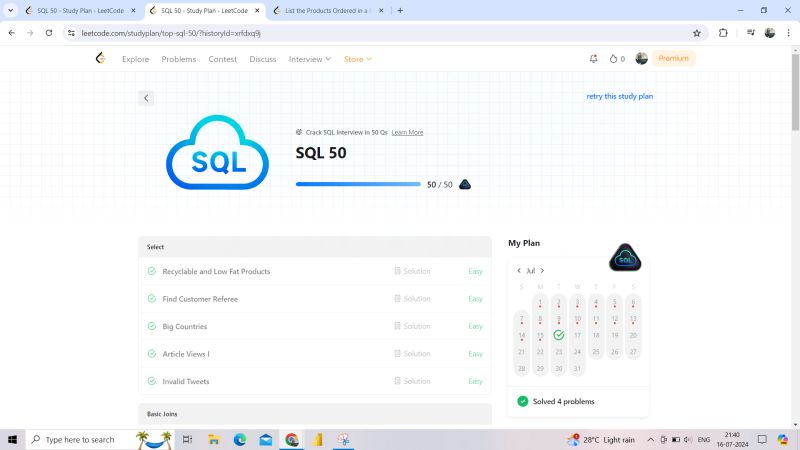Switch to the List the Products Ordered tab
The image size is (800, 450).
pyautogui.click(x=329, y=10)
